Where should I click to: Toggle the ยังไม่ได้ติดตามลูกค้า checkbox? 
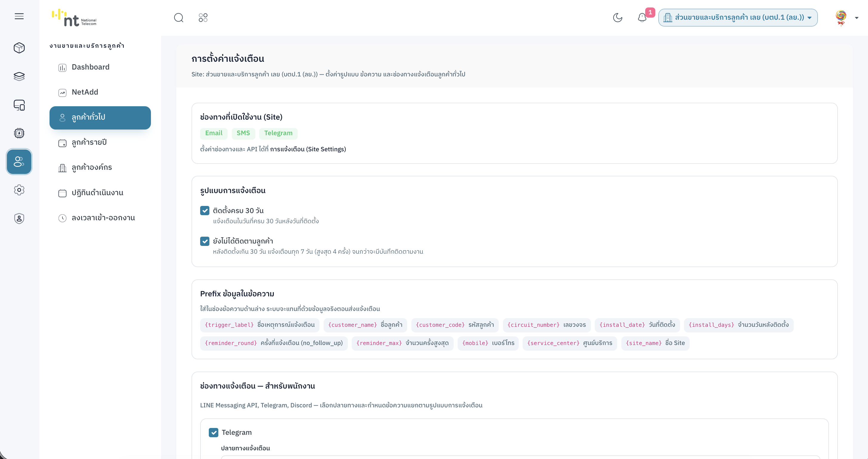coord(205,241)
